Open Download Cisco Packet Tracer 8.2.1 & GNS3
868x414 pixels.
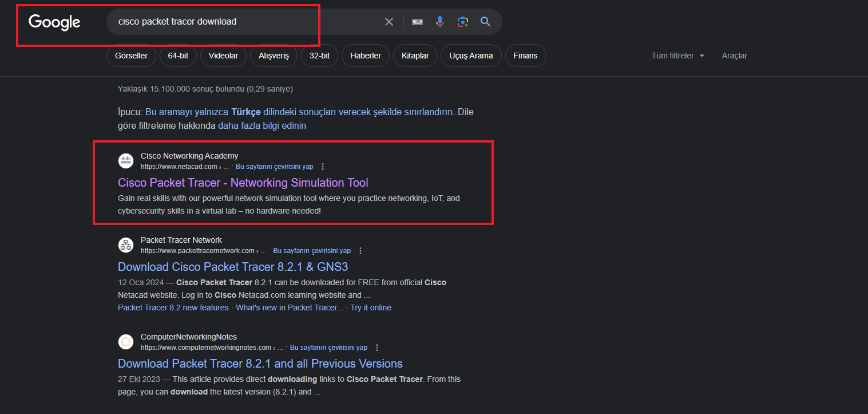pyautogui.click(x=233, y=267)
